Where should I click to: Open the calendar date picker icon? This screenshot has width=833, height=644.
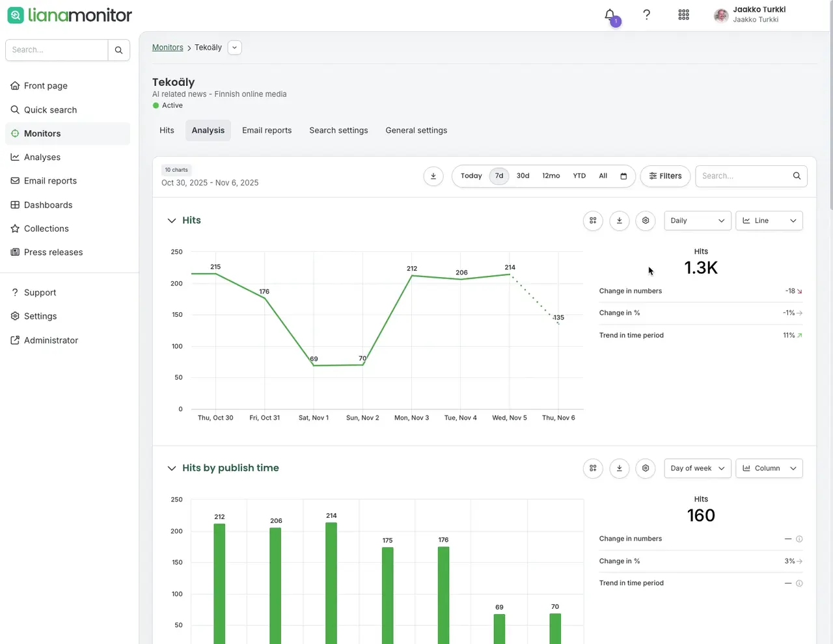pyautogui.click(x=623, y=176)
